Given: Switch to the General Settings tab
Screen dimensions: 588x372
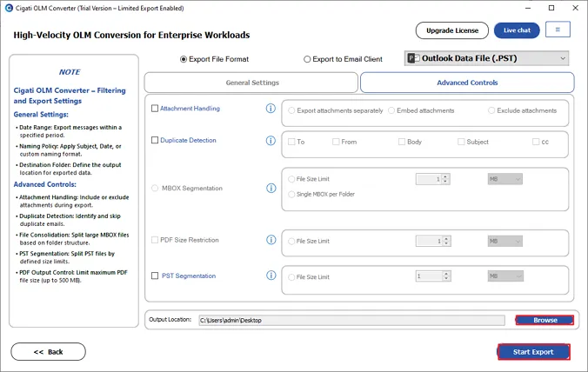Looking at the screenshot, I should 251,83.
